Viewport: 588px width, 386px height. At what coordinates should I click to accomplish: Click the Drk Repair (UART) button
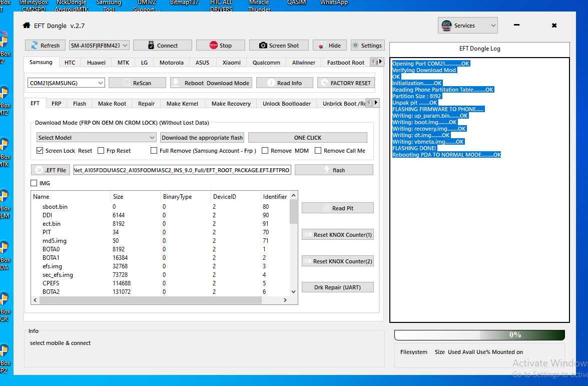click(337, 287)
